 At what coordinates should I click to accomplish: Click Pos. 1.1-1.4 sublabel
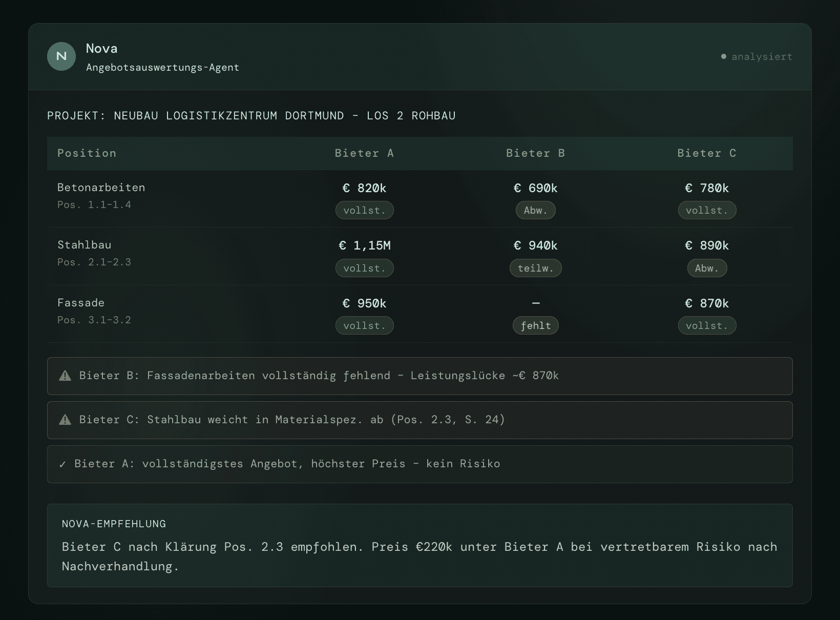click(x=94, y=205)
